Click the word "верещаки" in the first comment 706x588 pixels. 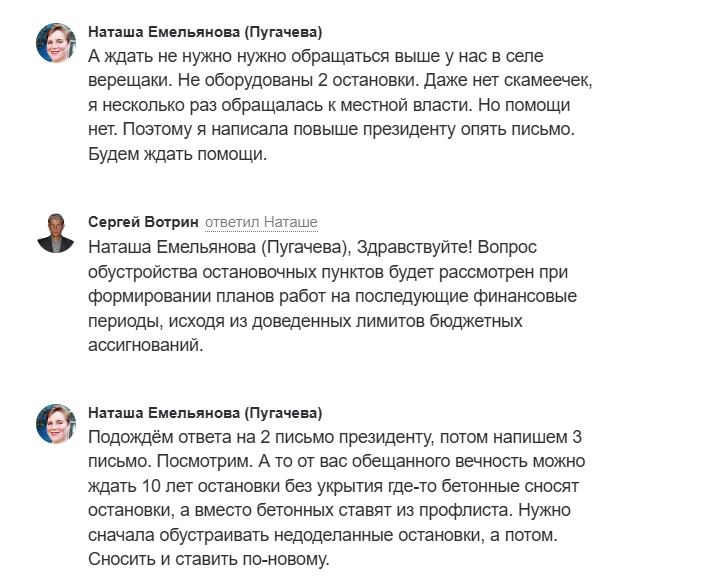click(x=127, y=81)
